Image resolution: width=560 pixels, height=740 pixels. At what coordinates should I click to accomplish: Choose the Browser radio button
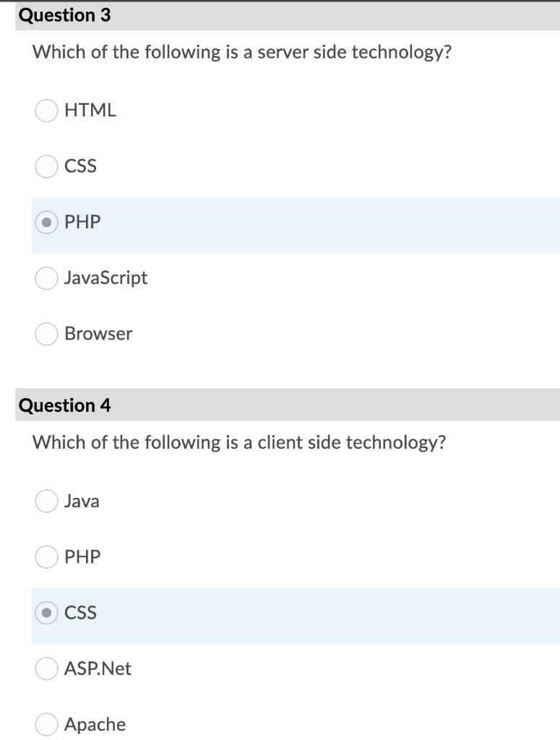click(x=46, y=334)
